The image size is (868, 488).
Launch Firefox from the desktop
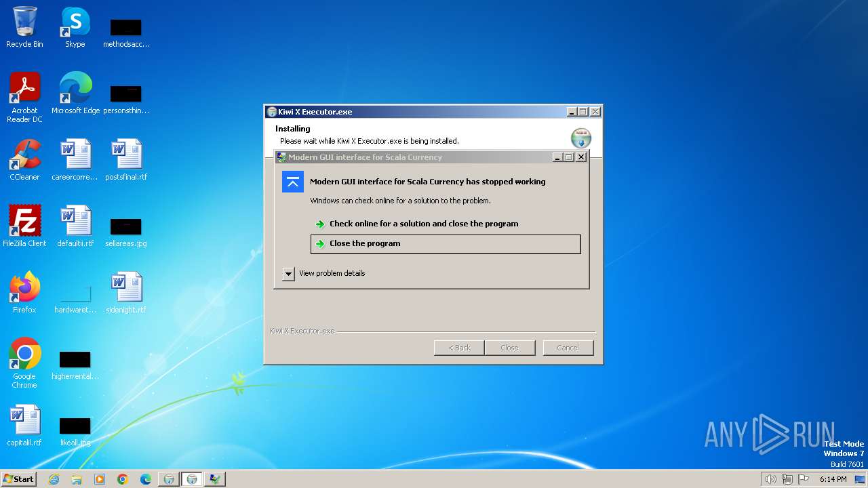pyautogui.click(x=24, y=293)
